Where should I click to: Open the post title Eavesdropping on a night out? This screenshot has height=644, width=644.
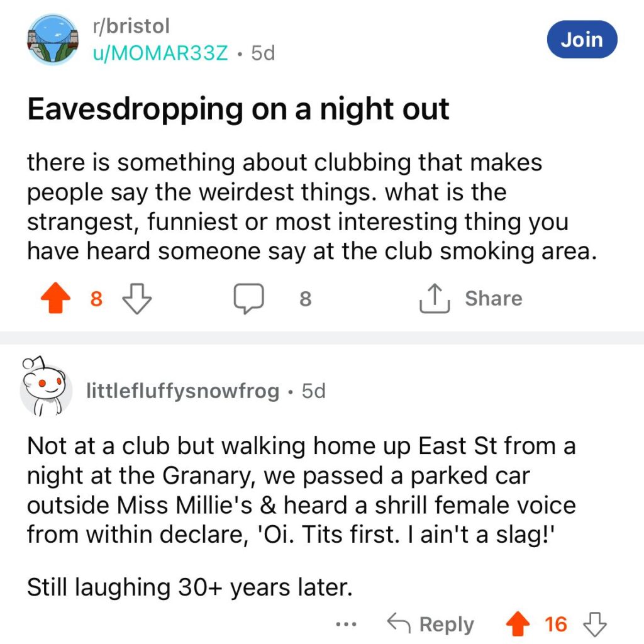(x=238, y=109)
